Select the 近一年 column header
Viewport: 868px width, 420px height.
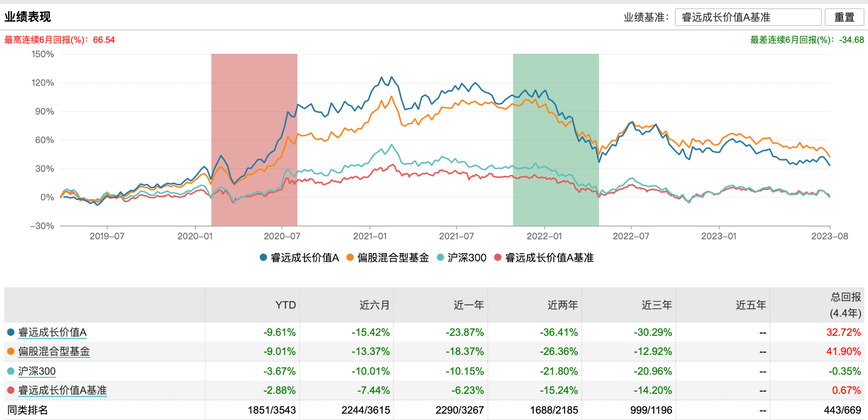(x=468, y=305)
